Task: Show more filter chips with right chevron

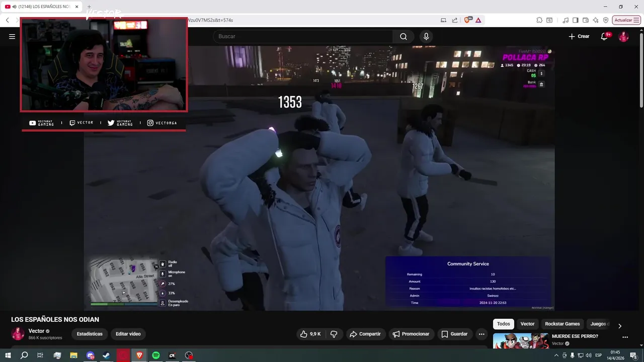Action: tap(620, 326)
